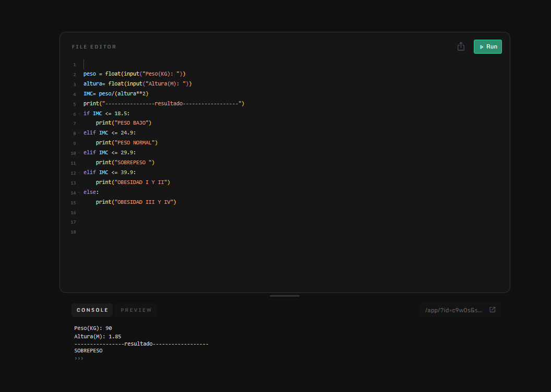Click the 'altura= float(input' code line
Screen dimensions: 551x392
point(137,84)
